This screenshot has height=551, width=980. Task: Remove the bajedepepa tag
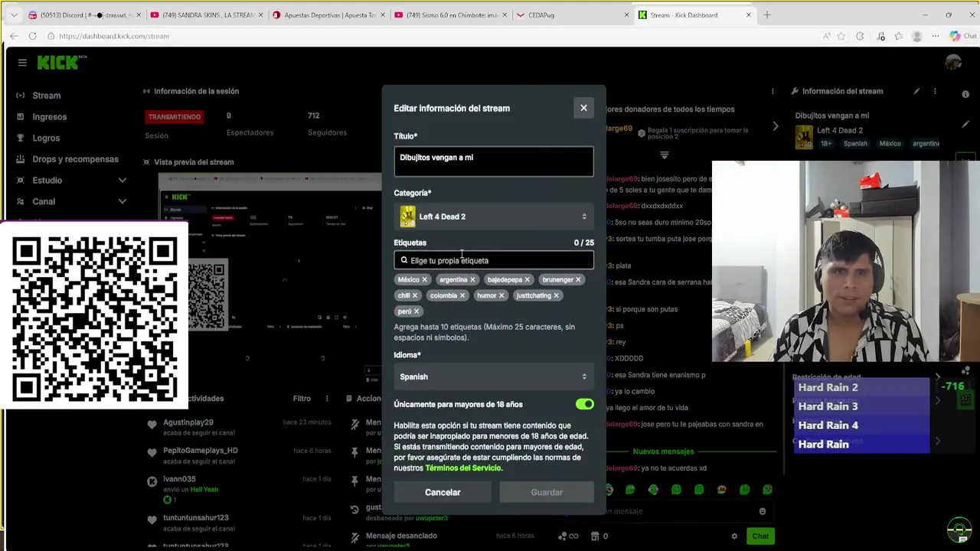point(527,280)
